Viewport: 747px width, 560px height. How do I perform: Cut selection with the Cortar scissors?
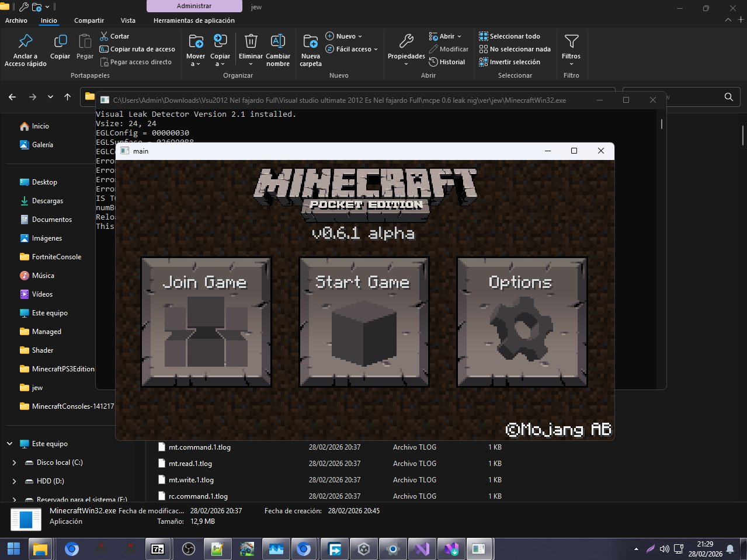[x=114, y=36]
